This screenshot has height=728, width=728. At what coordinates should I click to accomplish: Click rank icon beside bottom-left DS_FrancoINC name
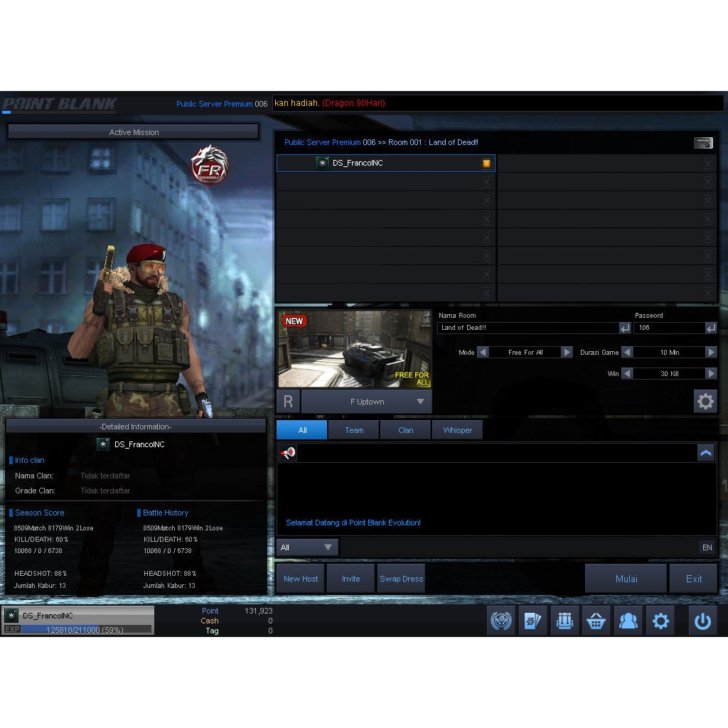click(x=11, y=616)
